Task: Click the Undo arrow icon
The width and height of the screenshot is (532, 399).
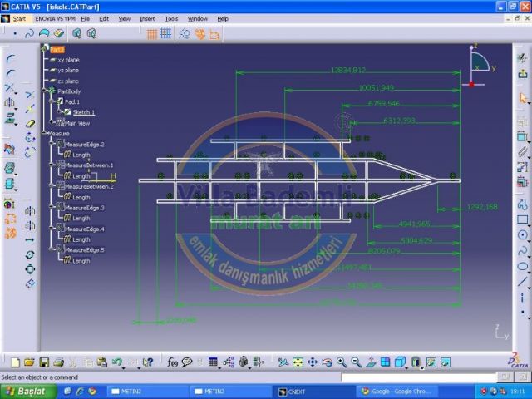Action: 117,362
